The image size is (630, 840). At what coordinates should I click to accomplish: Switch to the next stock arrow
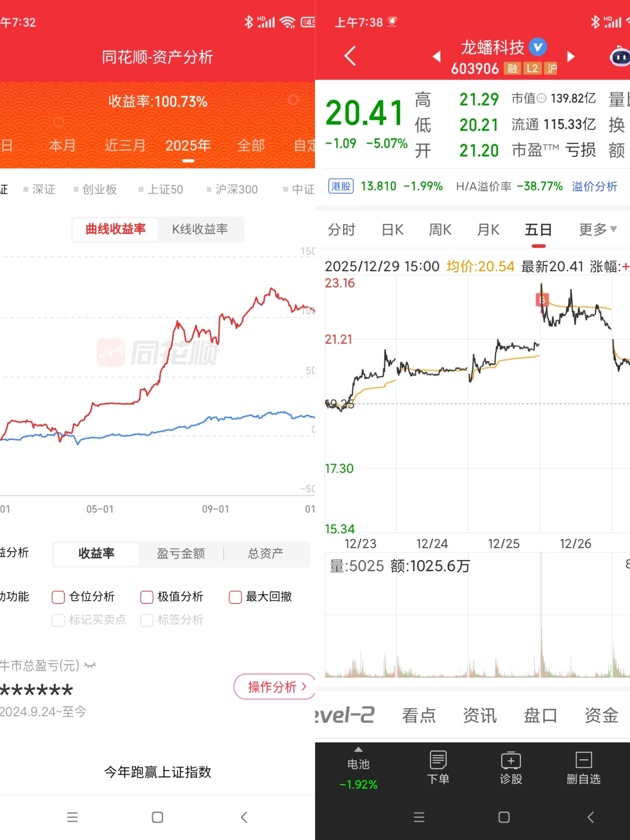571,57
